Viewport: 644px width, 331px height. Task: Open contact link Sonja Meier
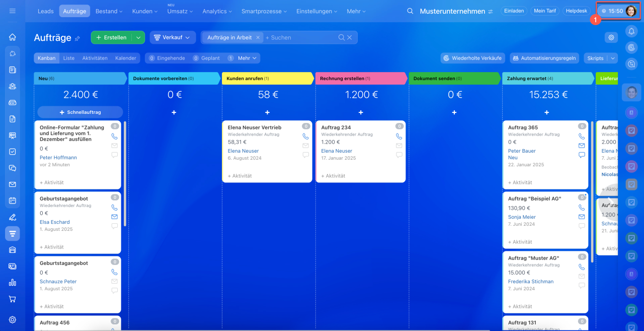tap(522, 217)
